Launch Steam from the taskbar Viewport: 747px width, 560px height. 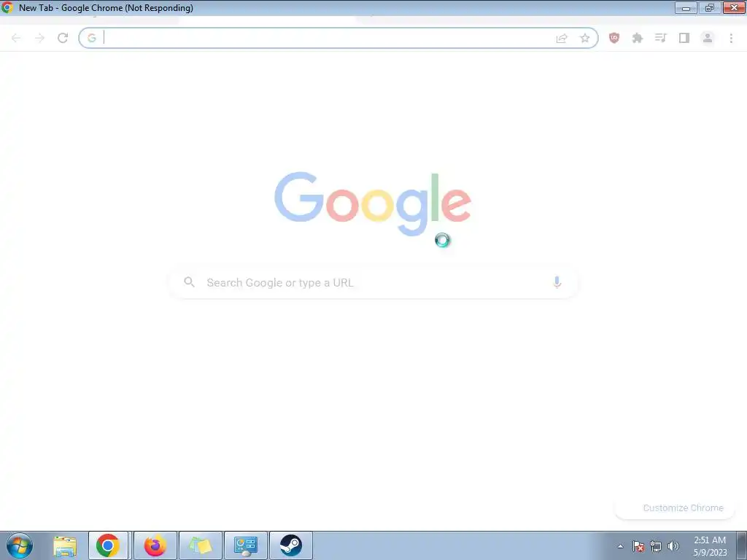click(291, 545)
